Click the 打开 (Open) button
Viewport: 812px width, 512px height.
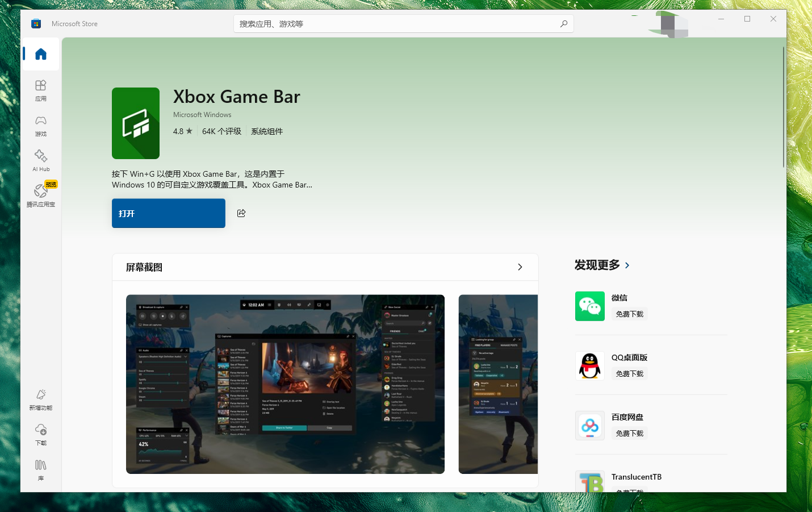(x=169, y=213)
